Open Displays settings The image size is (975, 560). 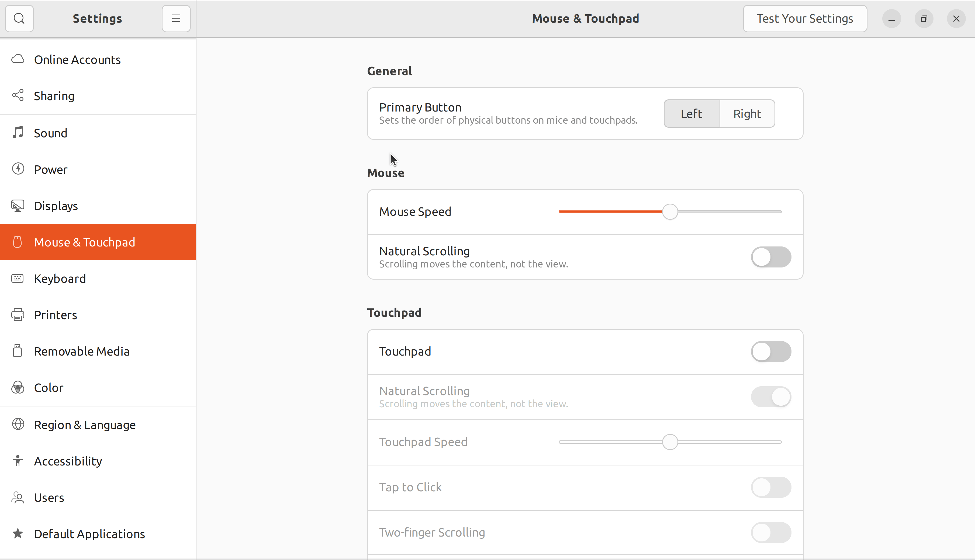click(x=56, y=206)
